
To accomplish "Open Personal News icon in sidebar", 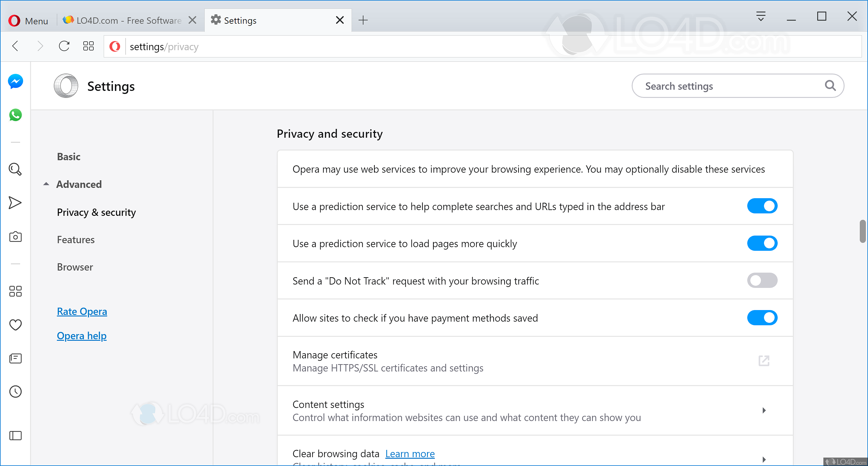I will point(16,358).
